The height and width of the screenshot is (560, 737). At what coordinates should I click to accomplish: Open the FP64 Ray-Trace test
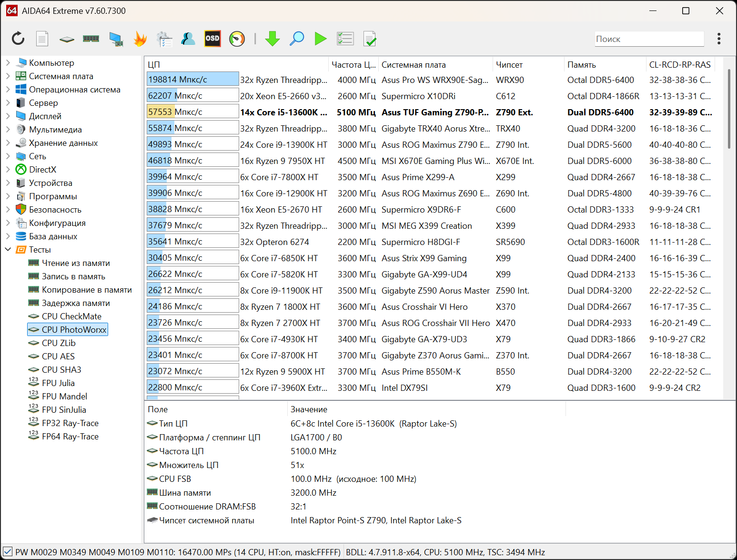(70, 436)
